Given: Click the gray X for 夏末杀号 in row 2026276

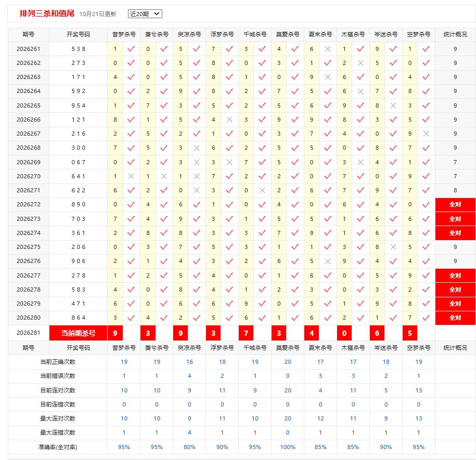Looking at the screenshot, I should pyautogui.click(x=328, y=261).
